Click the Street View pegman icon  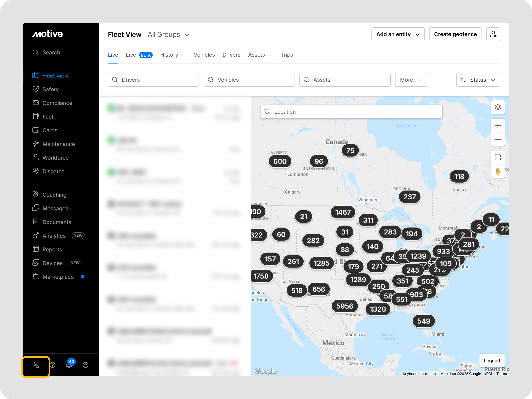click(497, 171)
